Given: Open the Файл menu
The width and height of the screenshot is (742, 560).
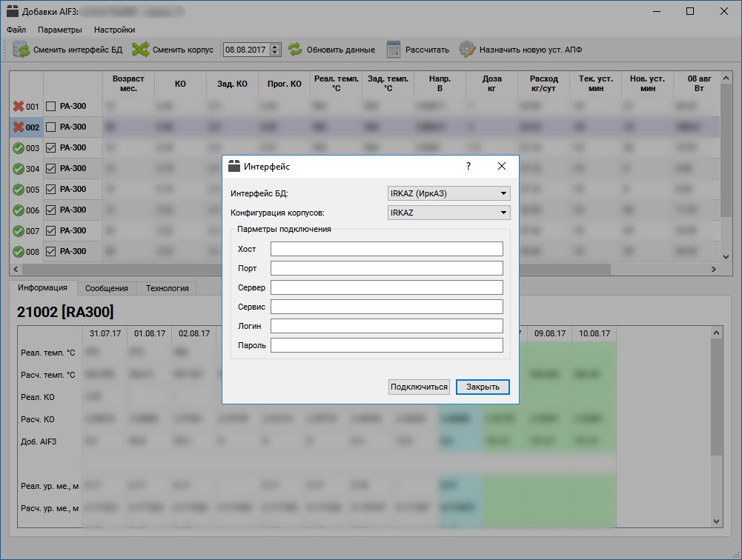Looking at the screenshot, I should pos(16,30).
